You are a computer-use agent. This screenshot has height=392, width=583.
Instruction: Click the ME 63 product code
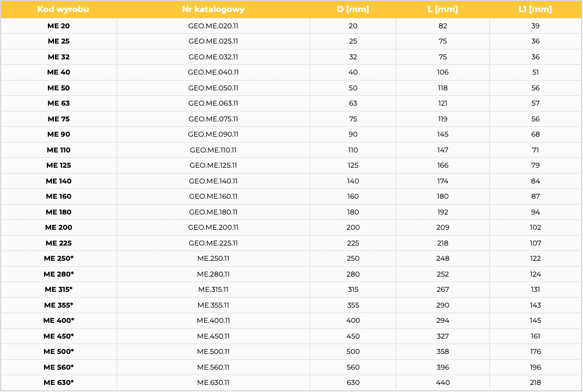click(59, 103)
